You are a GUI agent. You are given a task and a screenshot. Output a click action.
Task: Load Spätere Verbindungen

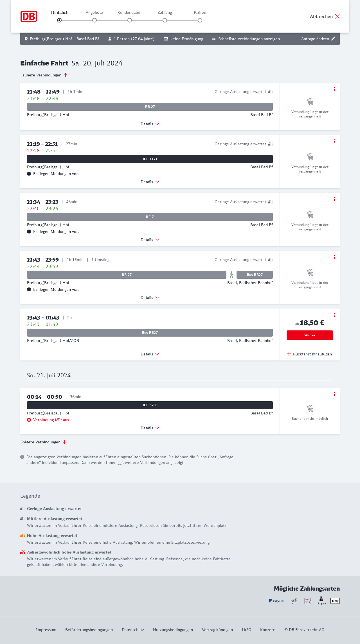[x=44, y=442]
